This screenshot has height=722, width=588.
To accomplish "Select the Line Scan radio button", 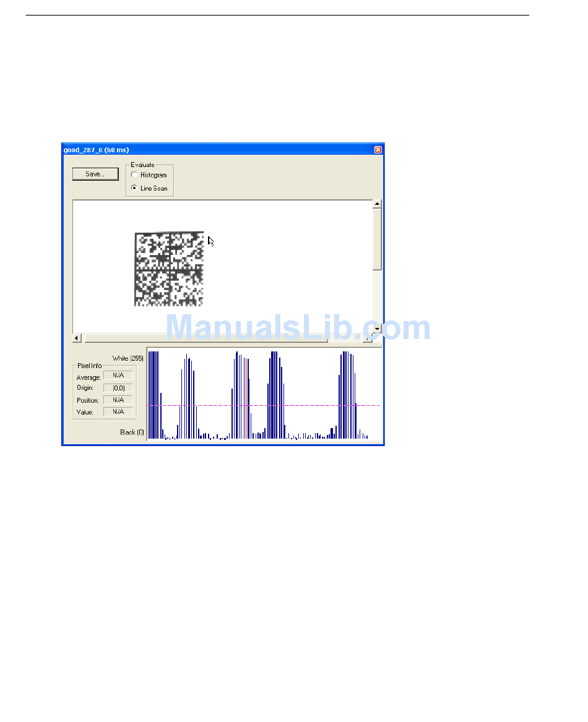I will click(134, 188).
